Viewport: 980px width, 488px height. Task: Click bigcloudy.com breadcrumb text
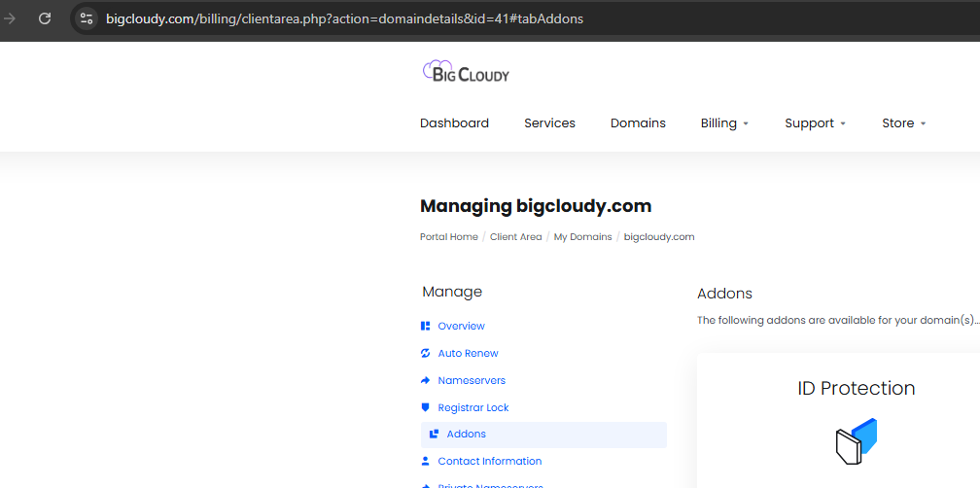(x=659, y=237)
